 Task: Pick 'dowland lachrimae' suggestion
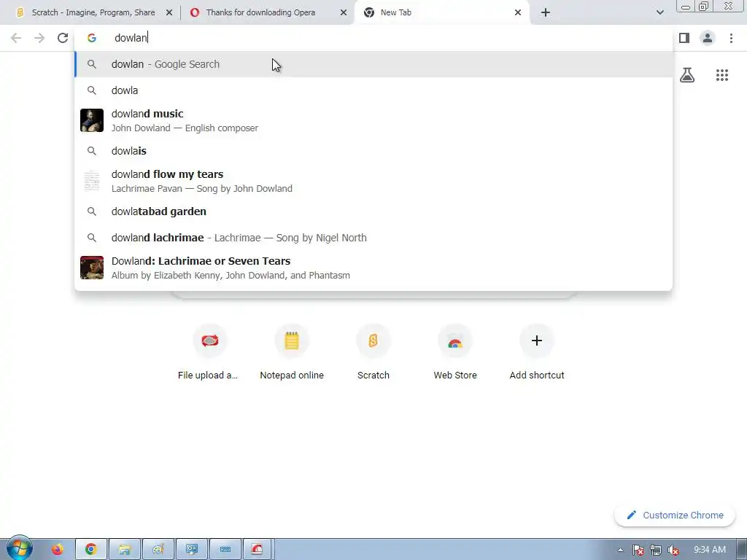(373, 238)
